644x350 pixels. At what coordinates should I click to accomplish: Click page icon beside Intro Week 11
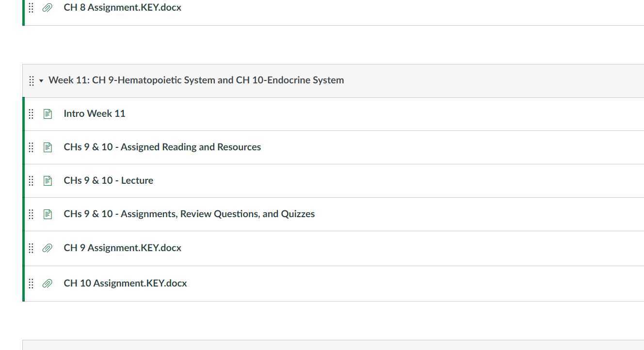[x=48, y=114]
